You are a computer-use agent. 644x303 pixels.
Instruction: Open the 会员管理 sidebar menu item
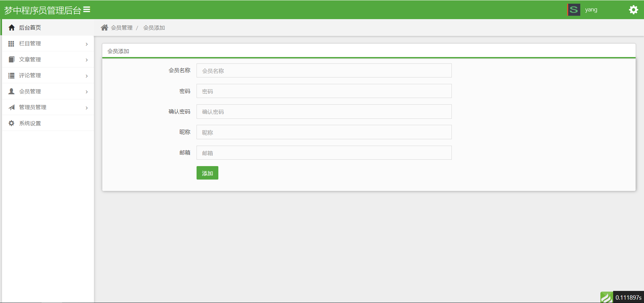[x=48, y=91]
